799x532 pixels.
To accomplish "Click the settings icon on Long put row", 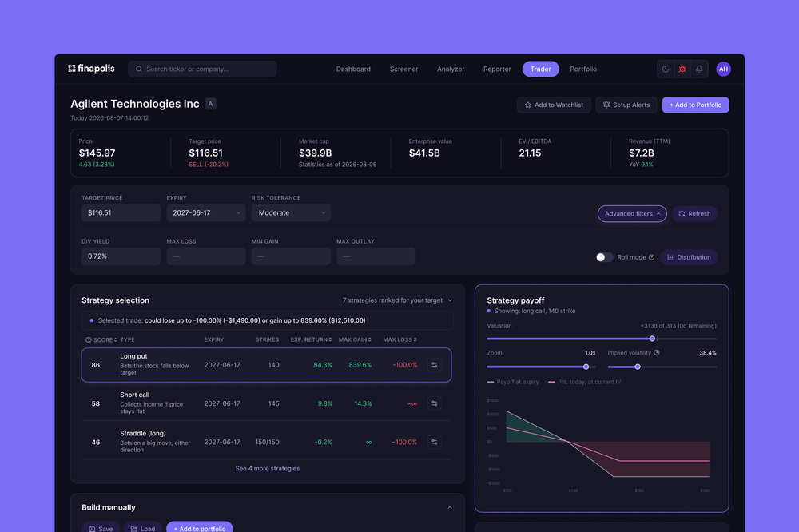I will (x=434, y=365).
